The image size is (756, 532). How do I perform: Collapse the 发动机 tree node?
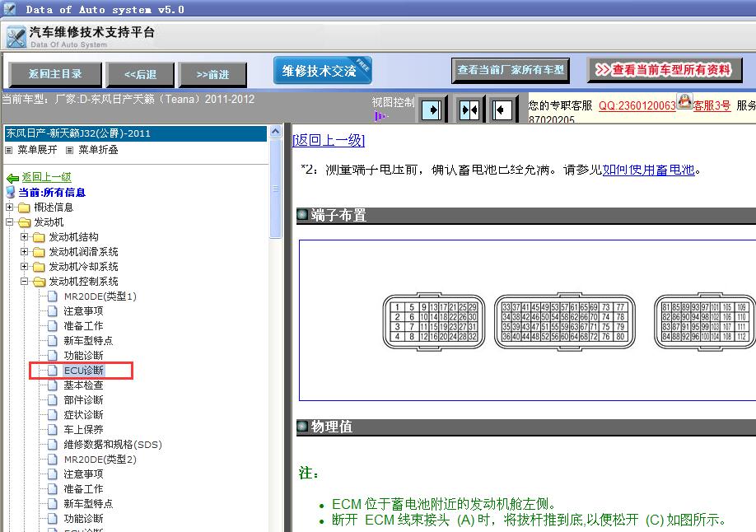(x=9, y=222)
